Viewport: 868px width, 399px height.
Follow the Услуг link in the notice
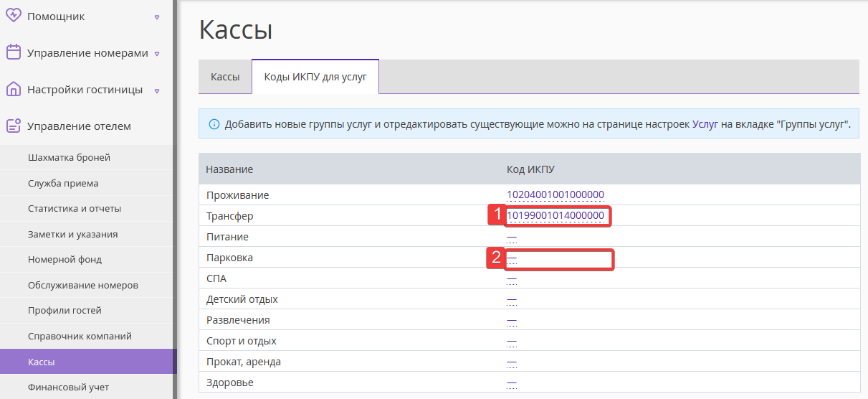pyautogui.click(x=705, y=124)
